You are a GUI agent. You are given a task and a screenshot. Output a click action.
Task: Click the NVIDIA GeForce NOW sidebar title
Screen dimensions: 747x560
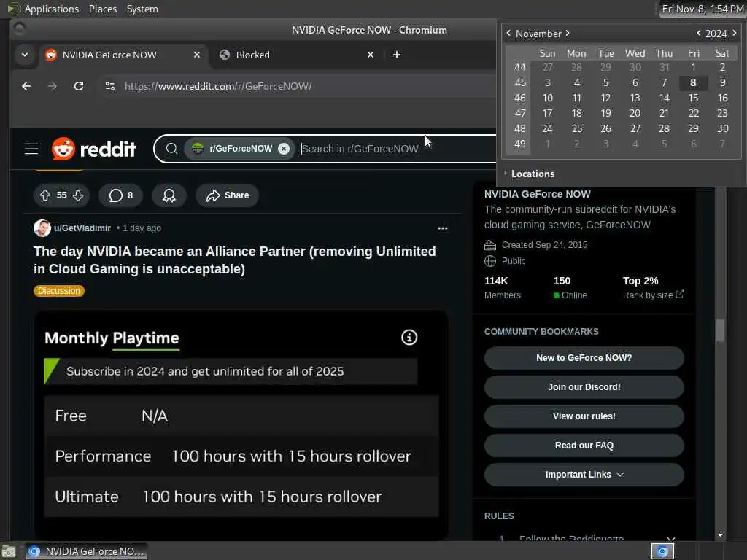(538, 194)
